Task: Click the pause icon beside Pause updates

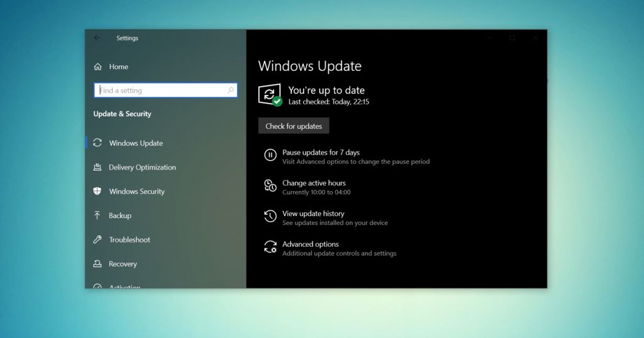Action: [x=270, y=155]
